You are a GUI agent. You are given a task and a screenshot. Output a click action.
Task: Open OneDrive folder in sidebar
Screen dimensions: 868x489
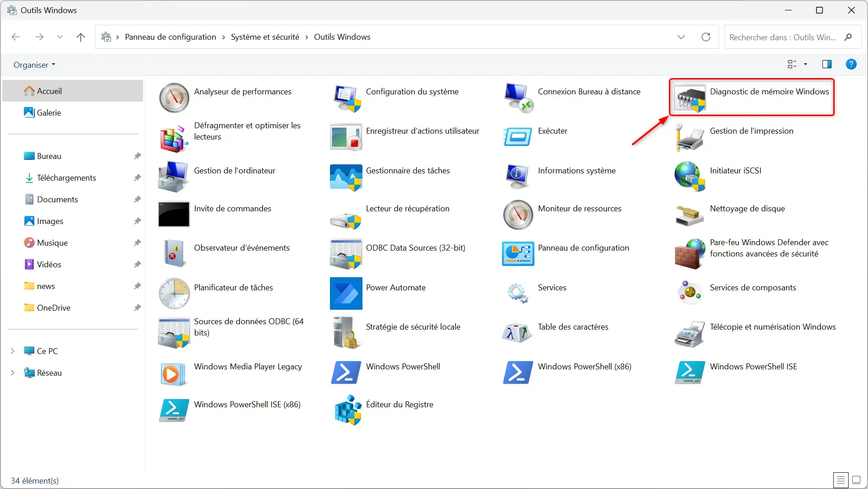(73, 307)
